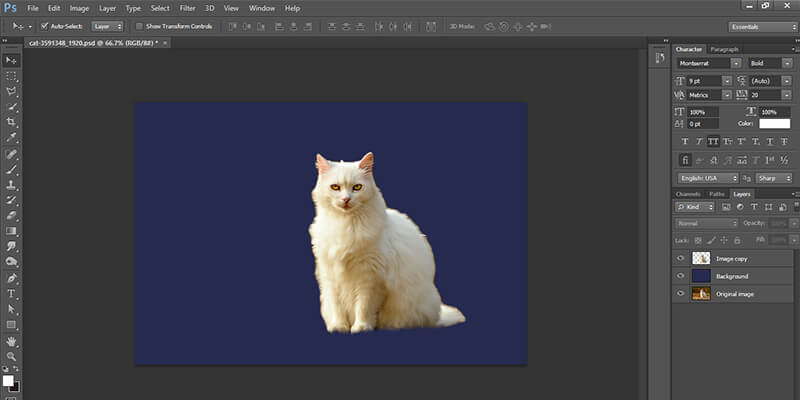Click the Strikethrough style button
The width and height of the screenshot is (800, 400).
tap(784, 141)
